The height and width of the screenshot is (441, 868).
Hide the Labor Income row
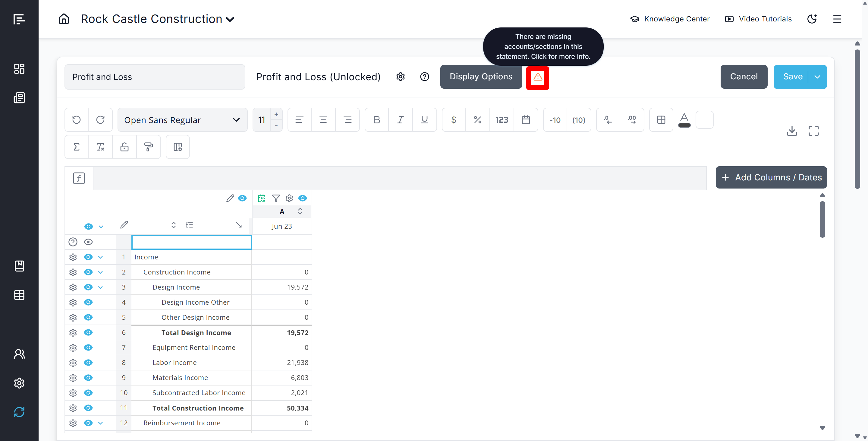88,363
